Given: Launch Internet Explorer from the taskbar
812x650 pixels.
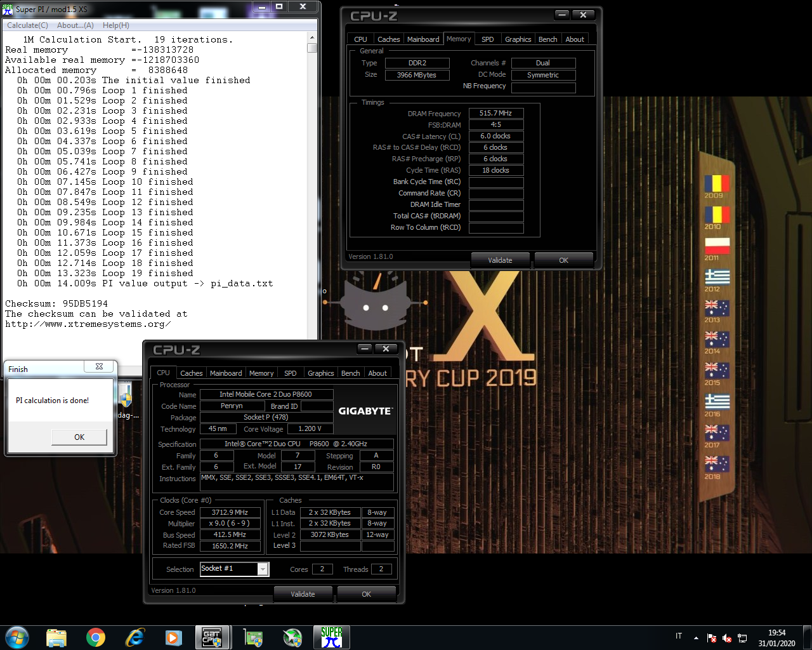Looking at the screenshot, I should tap(135, 637).
